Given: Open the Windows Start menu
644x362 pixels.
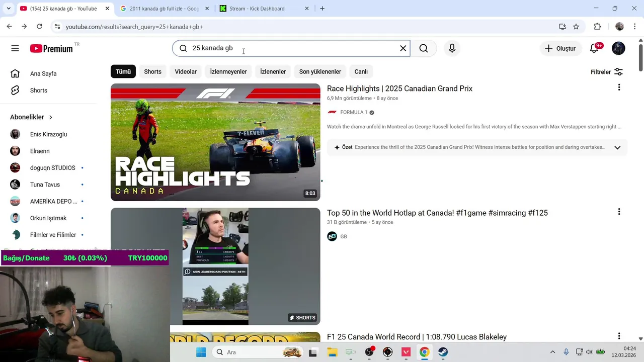Looking at the screenshot, I should [201, 352].
